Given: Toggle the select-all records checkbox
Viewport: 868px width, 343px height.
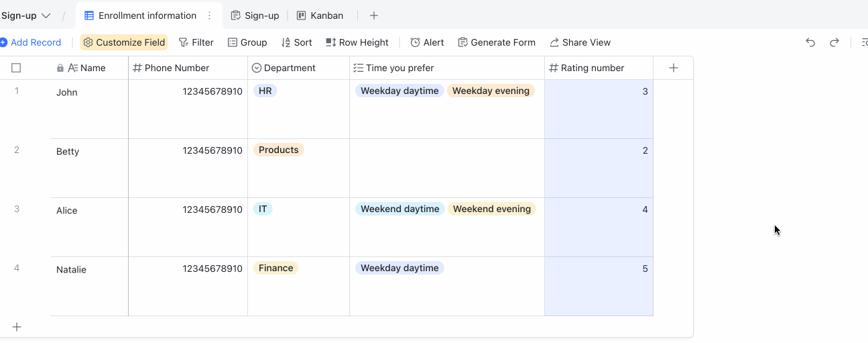Looking at the screenshot, I should pyautogui.click(x=16, y=68).
